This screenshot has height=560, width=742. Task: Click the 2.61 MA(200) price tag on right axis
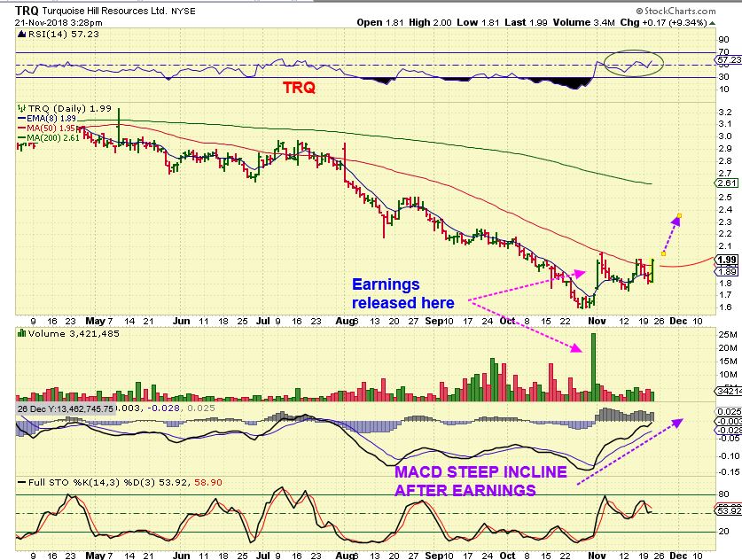tap(728, 183)
